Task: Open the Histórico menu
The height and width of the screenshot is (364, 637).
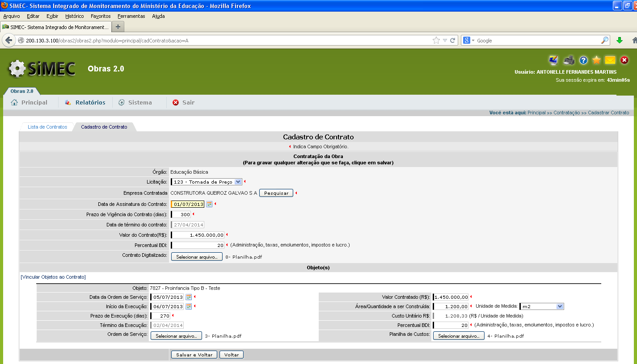Action: coord(74,16)
